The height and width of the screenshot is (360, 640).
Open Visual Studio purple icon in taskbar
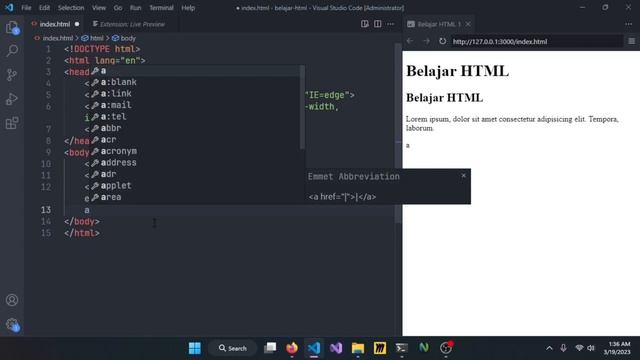tap(336, 348)
